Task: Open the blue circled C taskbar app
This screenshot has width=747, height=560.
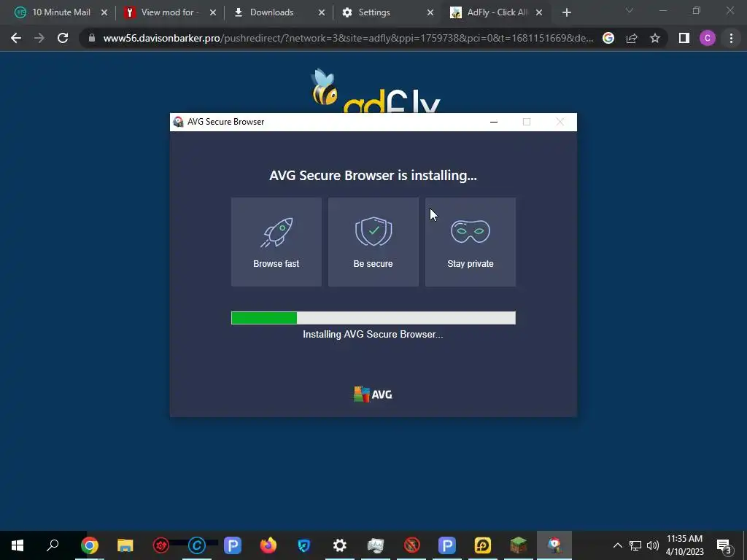Action: [197, 545]
